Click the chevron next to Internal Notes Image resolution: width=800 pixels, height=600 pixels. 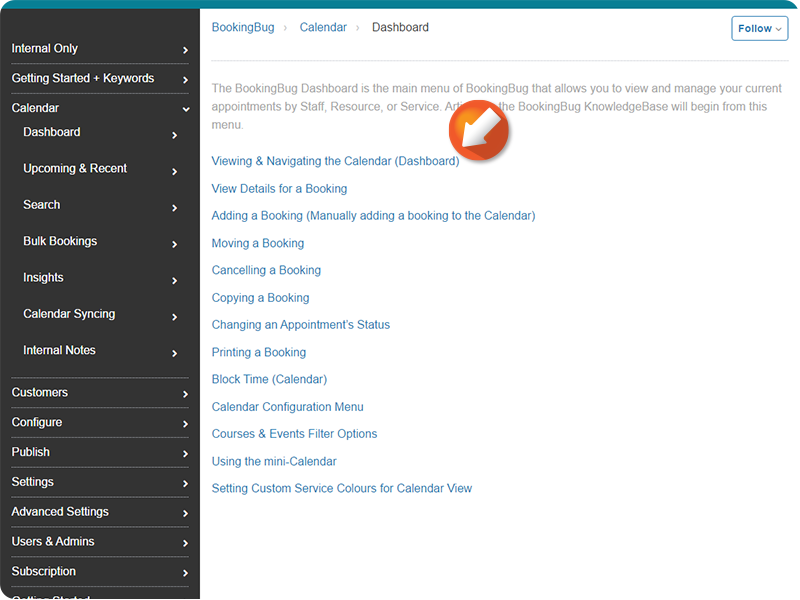coord(175,353)
